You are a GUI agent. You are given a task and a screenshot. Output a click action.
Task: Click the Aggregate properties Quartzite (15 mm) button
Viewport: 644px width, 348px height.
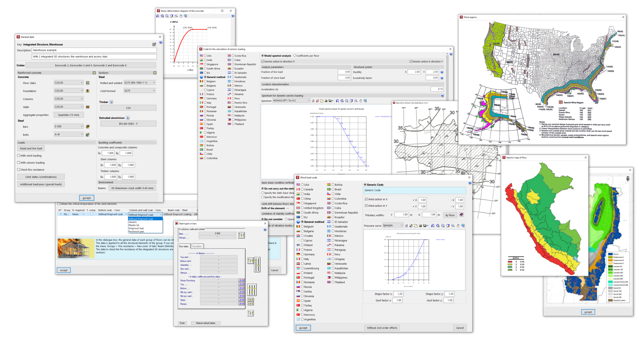69,115
